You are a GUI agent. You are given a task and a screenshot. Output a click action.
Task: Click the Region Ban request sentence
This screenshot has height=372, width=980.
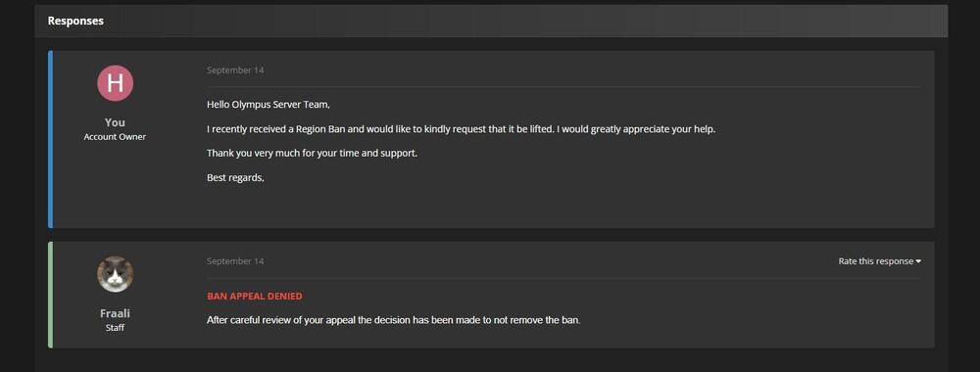[461, 129]
